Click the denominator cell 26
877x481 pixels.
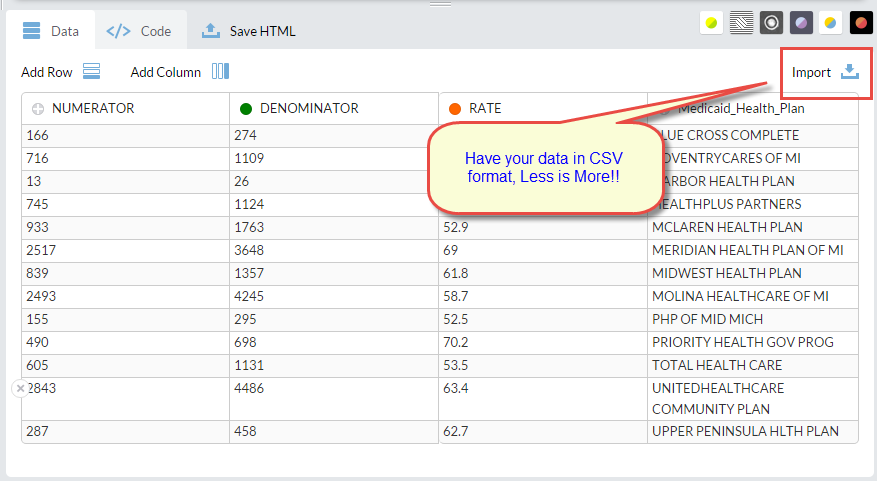pyautogui.click(x=334, y=182)
